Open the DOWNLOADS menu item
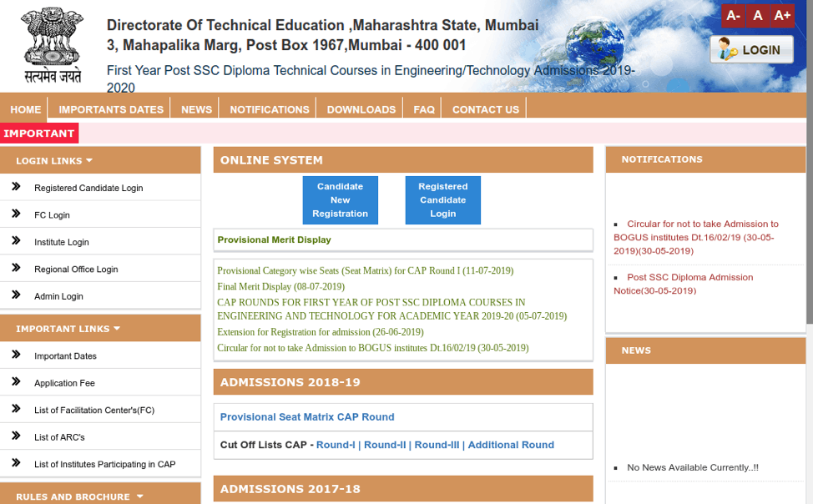This screenshot has width=813, height=504. [x=361, y=109]
